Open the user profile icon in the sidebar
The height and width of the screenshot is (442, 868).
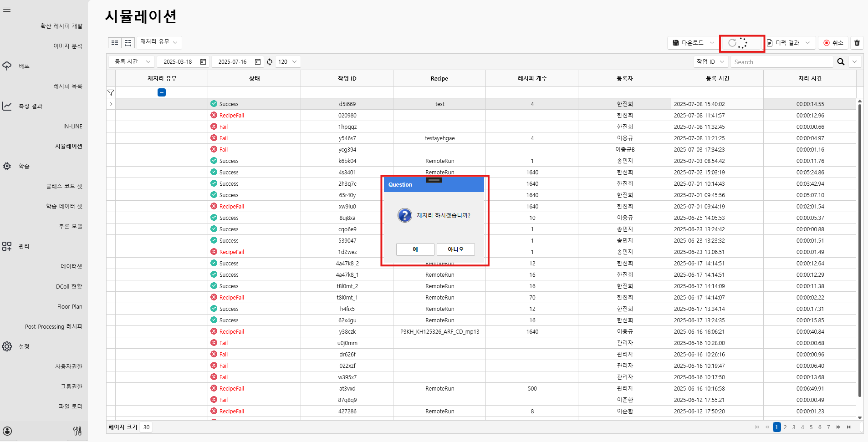pos(7,431)
